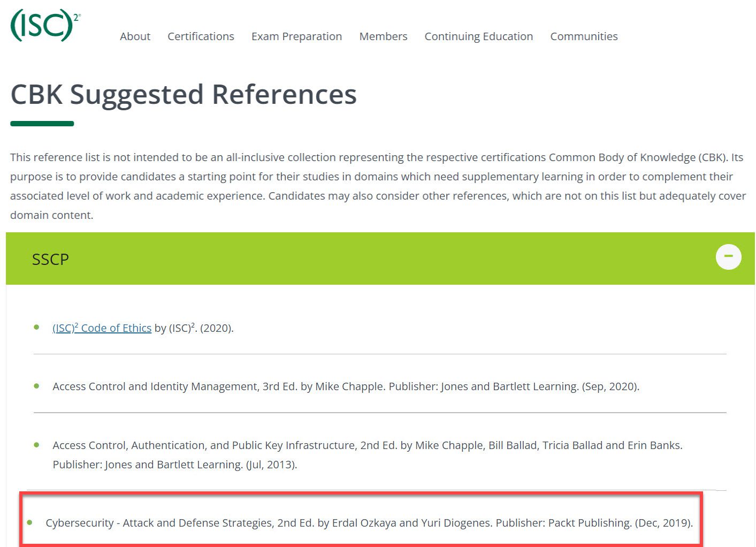Follow the (ISC)² Code of Ethics link
Viewport: 756px width, 547px height.
102,328
